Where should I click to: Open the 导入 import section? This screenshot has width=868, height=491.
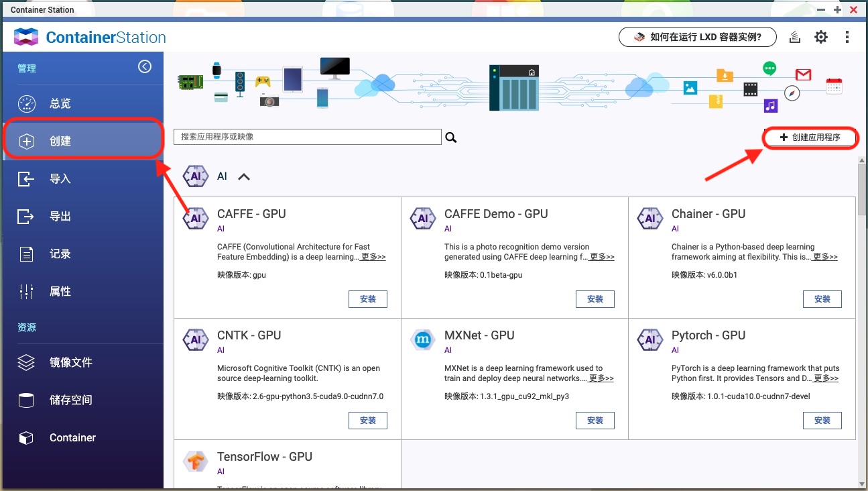82,178
